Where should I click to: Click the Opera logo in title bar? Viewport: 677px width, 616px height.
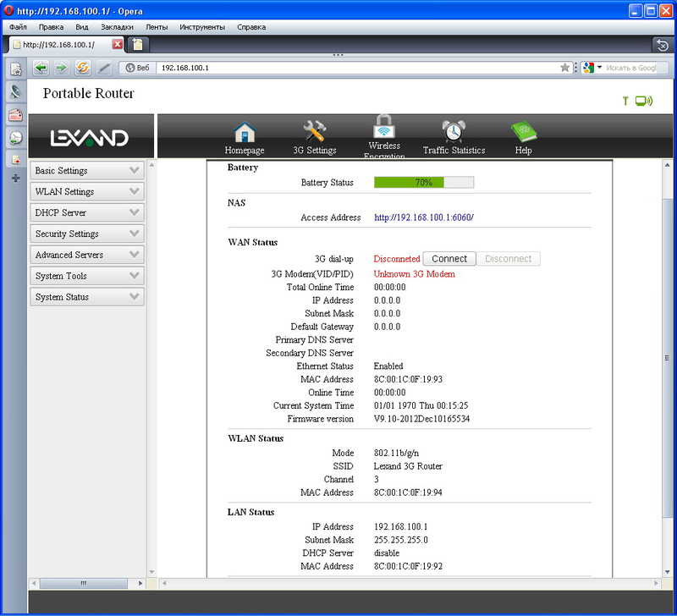8,10
